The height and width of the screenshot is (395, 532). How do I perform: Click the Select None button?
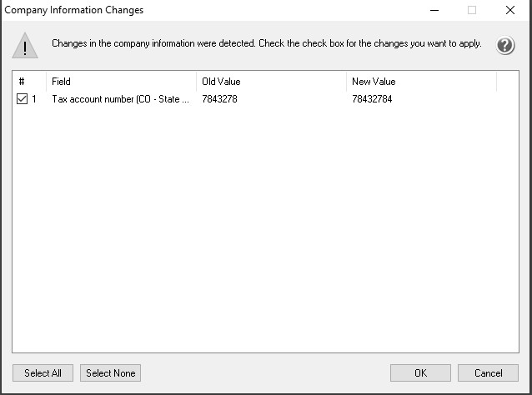(x=110, y=373)
